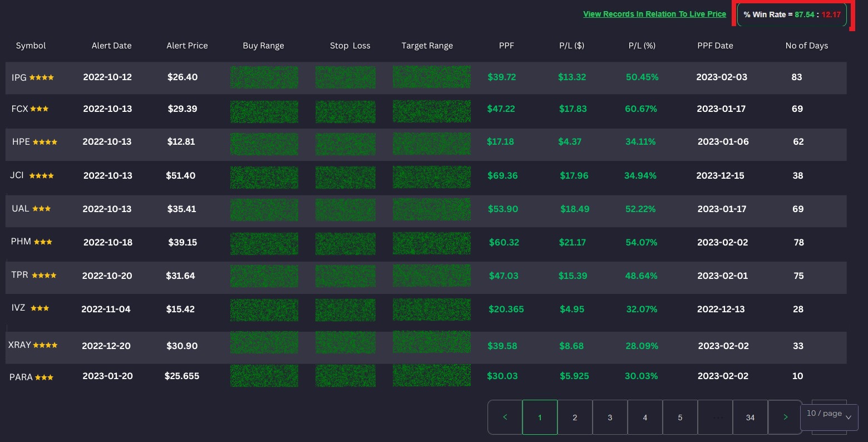This screenshot has height=442, width=868.
Task: Click the star rating next to IPG
Action: [x=42, y=78]
